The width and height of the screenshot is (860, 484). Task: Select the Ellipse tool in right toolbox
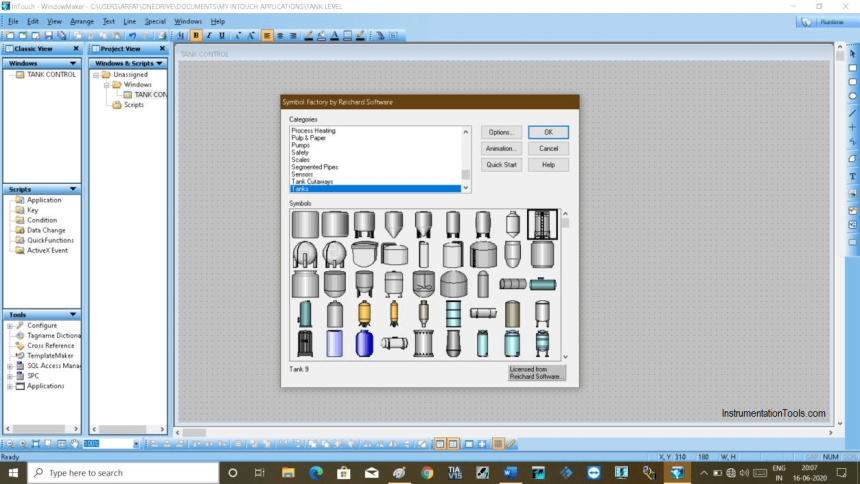pyautogui.click(x=852, y=96)
